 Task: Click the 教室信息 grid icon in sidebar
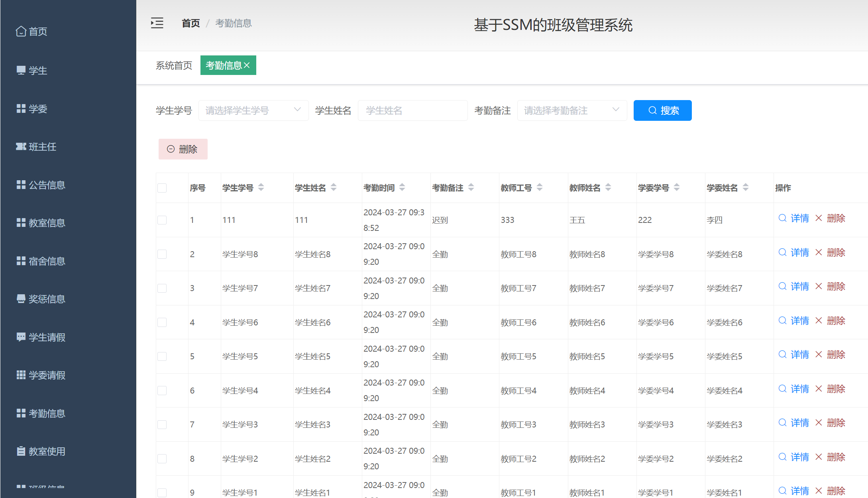tap(21, 222)
